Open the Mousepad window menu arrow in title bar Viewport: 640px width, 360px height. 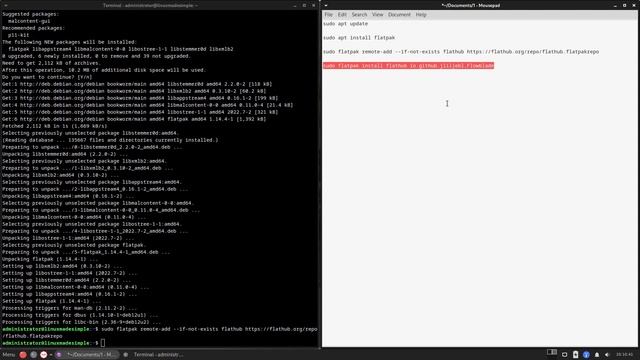tap(326, 5)
